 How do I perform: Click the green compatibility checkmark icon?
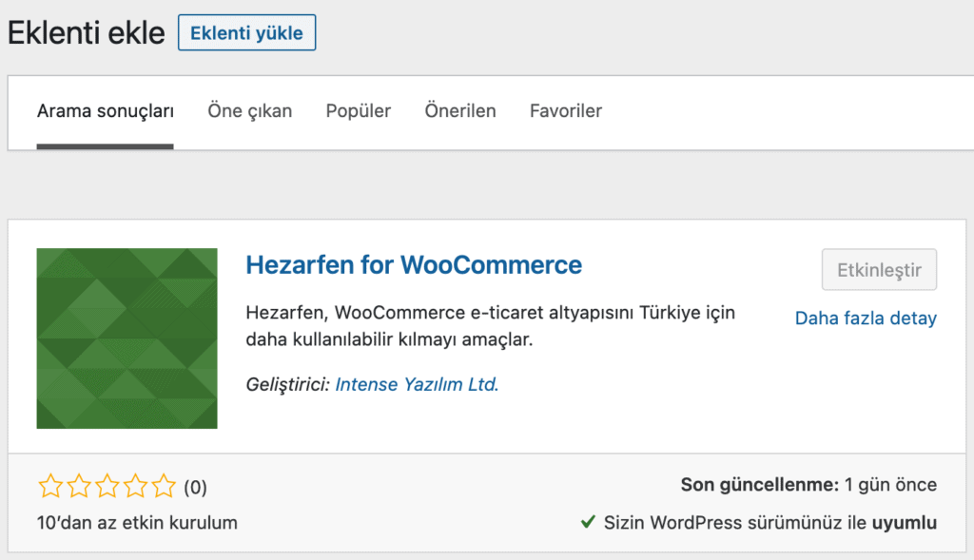click(x=588, y=522)
